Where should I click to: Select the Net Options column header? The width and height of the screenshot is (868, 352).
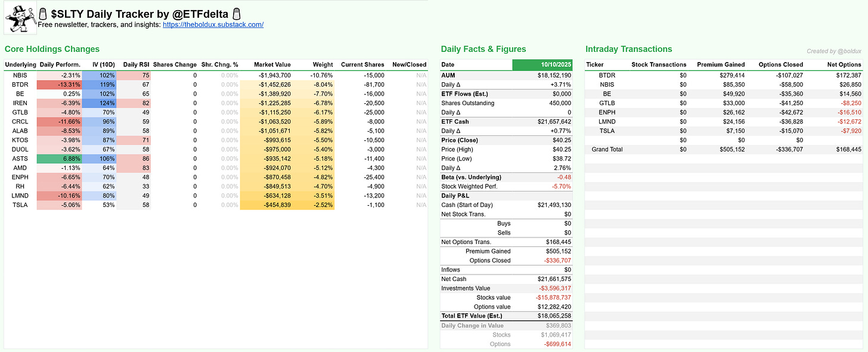pyautogui.click(x=844, y=64)
